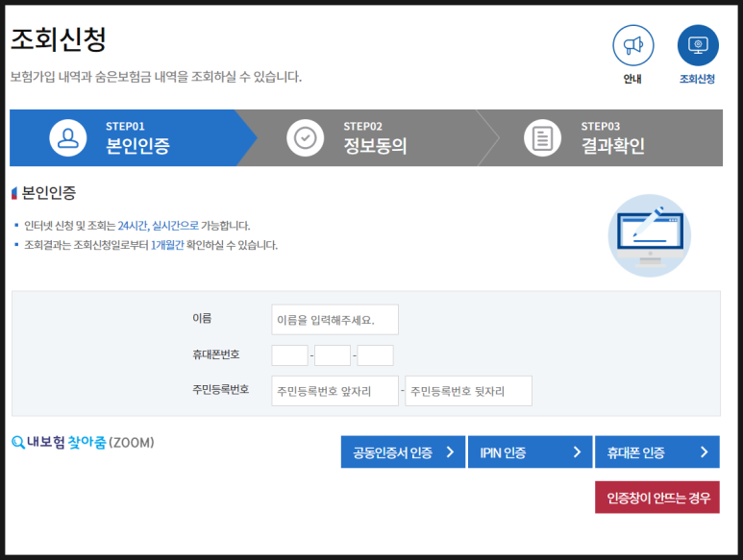Viewport: 743px width, 560px height.
Task: Focus the first 휴대폰번호 box
Action: point(289,355)
